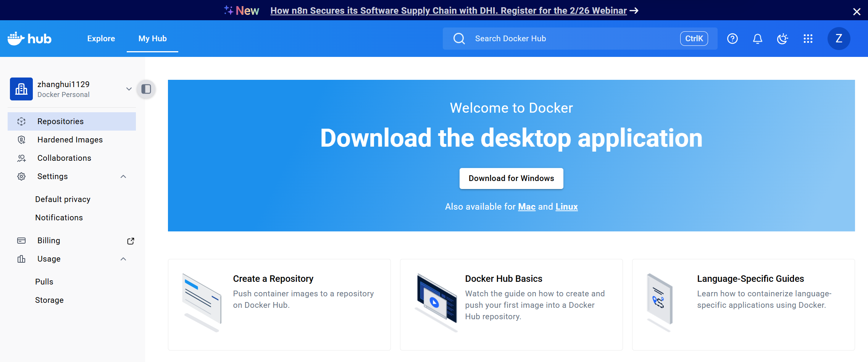Click the webinar banner arrow icon
This screenshot has width=868, height=362.
coord(634,11)
